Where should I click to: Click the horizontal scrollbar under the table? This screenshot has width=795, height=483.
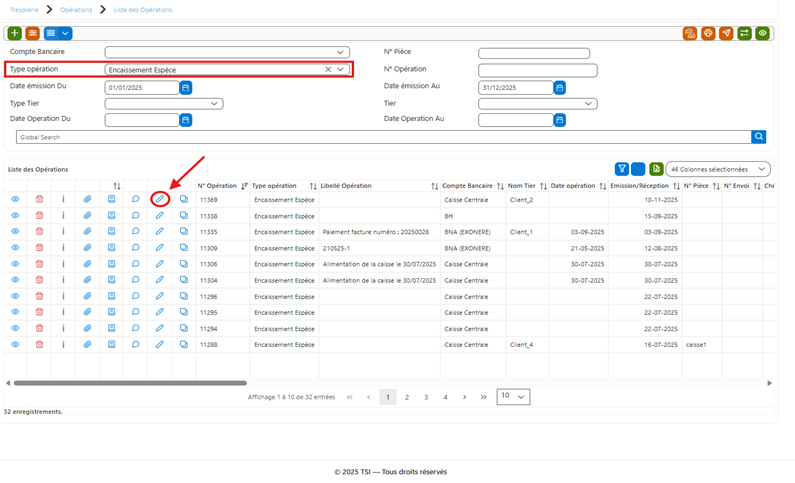(x=130, y=383)
